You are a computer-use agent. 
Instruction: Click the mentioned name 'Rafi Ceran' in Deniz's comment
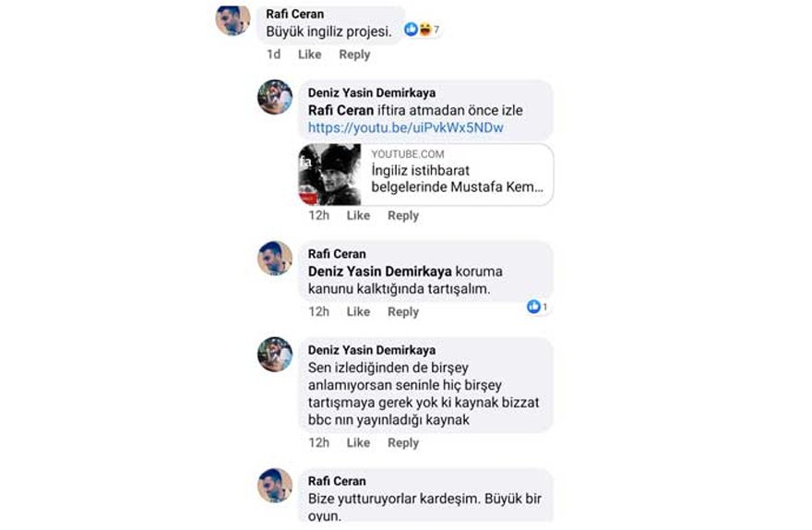pyautogui.click(x=340, y=111)
